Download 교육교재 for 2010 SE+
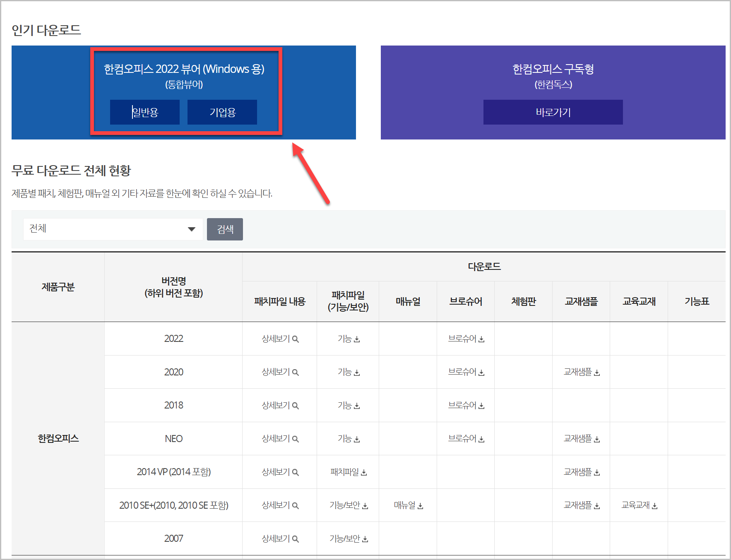The height and width of the screenshot is (560, 731). [639, 505]
